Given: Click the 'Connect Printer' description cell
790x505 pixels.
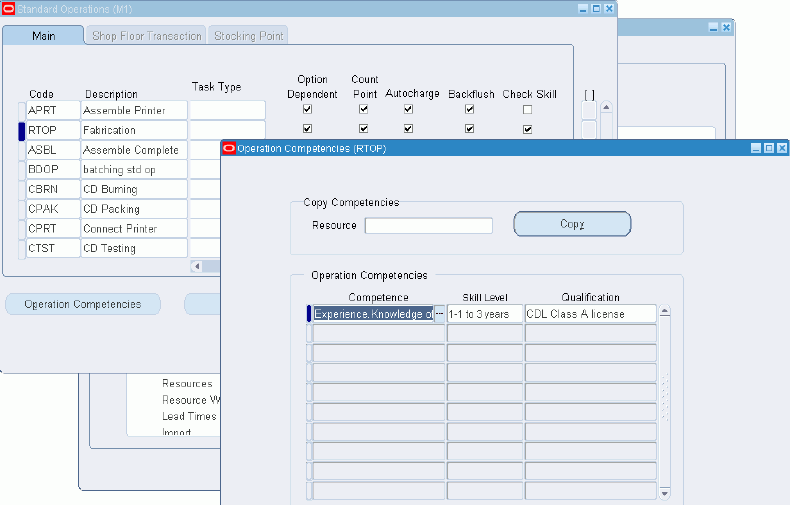Looking at the screenshot, I should (x=134, y=228).
